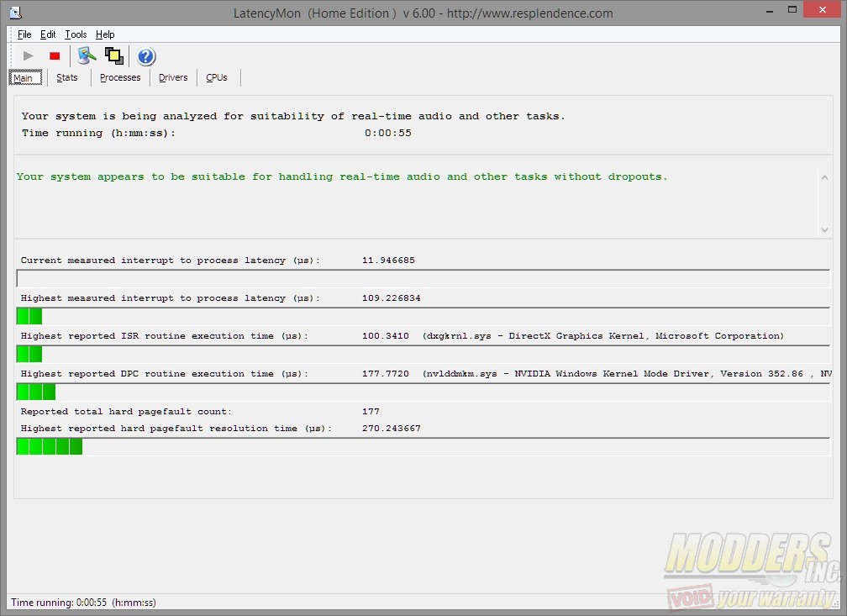Click the hard pagefault resolution time bar
The width and height of the screenshot is (847, 616).
click(423, 446)
